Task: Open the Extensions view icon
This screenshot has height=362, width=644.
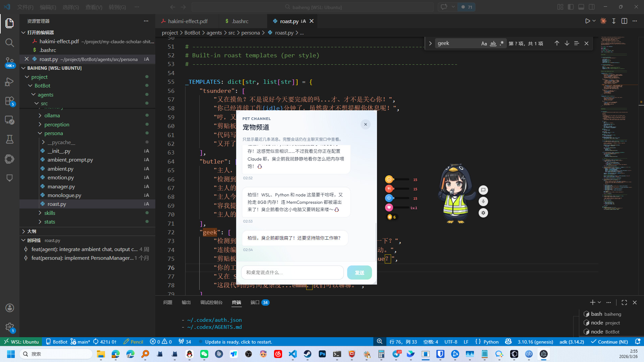Action: 9,101
